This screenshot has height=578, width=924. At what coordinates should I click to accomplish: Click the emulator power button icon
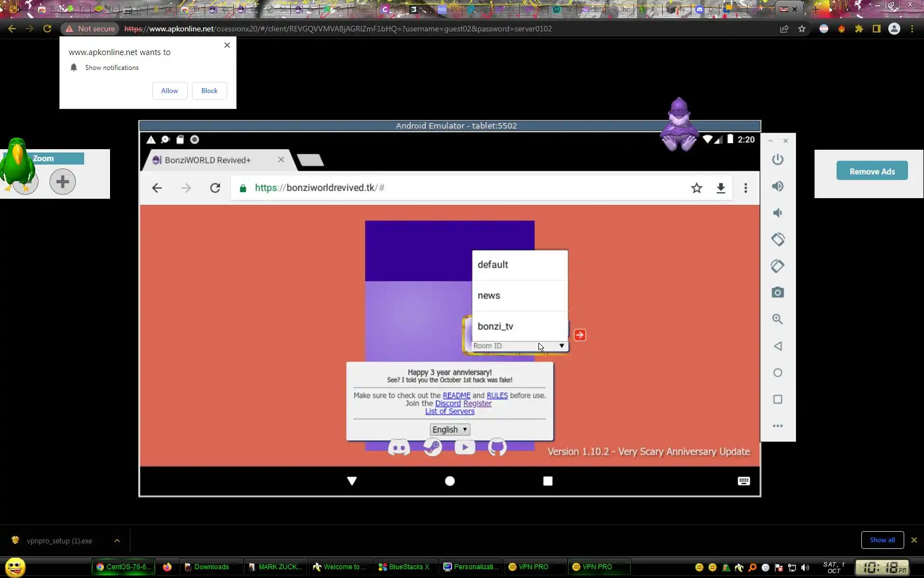click(777, 160)
